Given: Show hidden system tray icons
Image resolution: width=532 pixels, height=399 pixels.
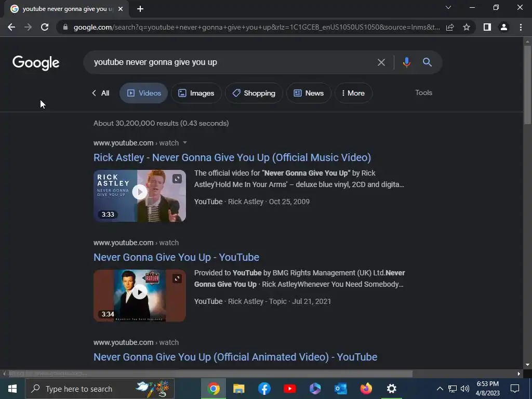Looking at the screenshot, I should pyautogui.click(x=440, y=389).
